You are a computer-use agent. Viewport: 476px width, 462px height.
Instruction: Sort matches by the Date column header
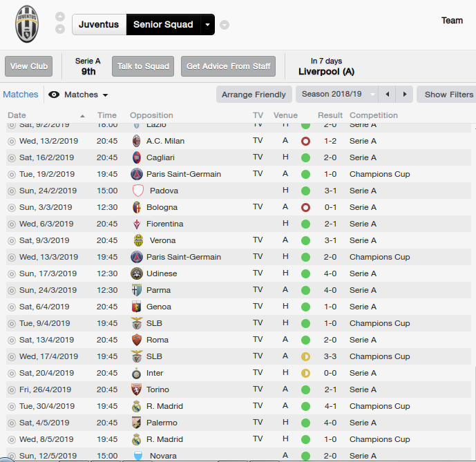tap(17, 115)
